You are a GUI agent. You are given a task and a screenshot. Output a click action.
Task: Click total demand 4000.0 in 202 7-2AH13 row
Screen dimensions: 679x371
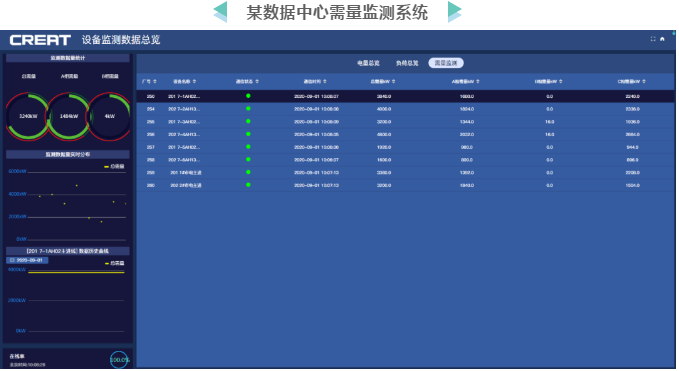click(x=384, y=109)
